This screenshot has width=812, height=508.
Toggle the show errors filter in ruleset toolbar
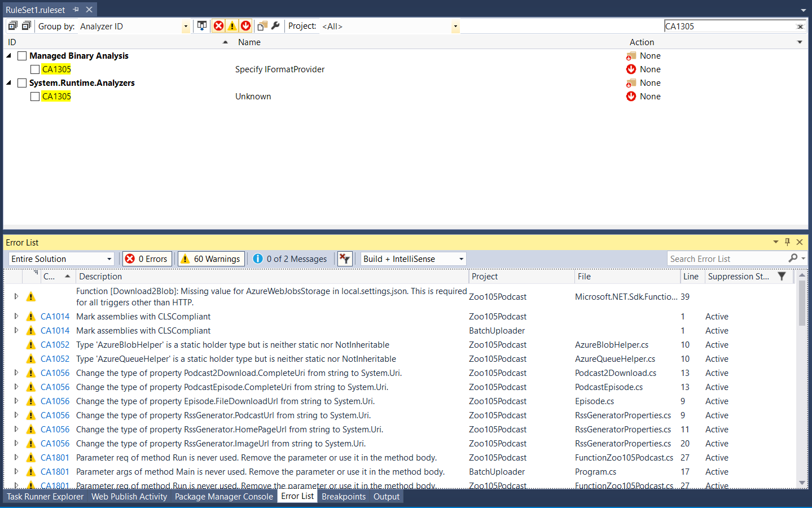pyautogui.click(x=218, y=26)
